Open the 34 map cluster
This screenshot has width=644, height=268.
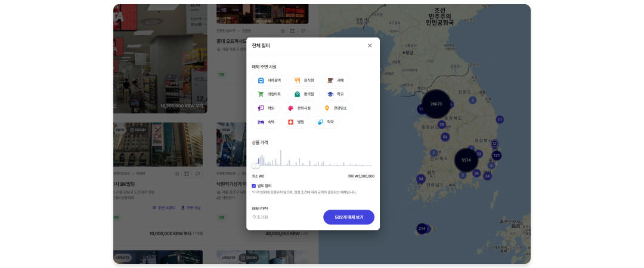(487, 176)
